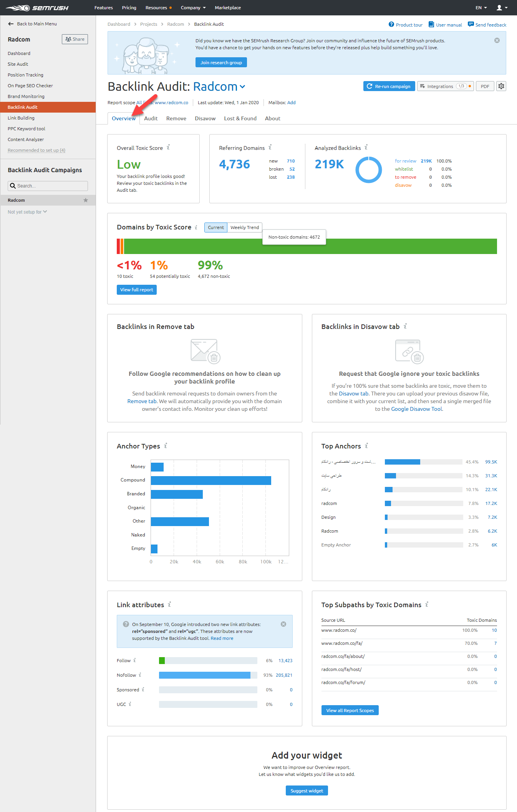Click the Link attributes info icon
The height and width of the screenshot is (812, 517).
click(x=169, y=604)
